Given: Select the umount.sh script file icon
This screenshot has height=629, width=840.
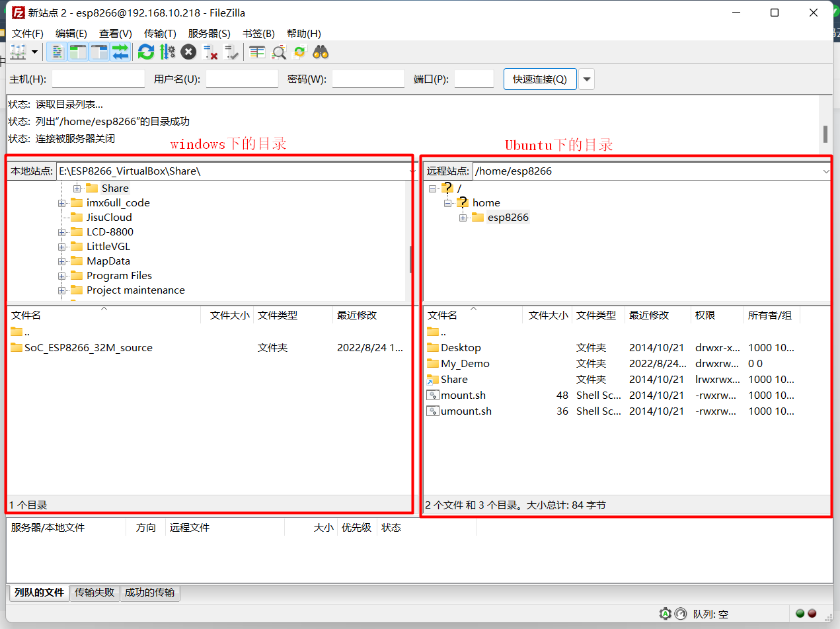Looking at the screenshot, I should tap(433, 411).
